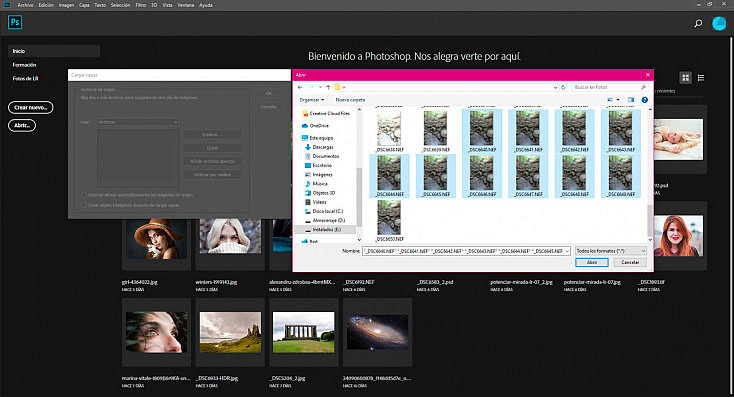Image resolution: width=734 pixels, height=397 pixels.
Task: Click the Crear nuevo button
Action: (x=30, y=107)
